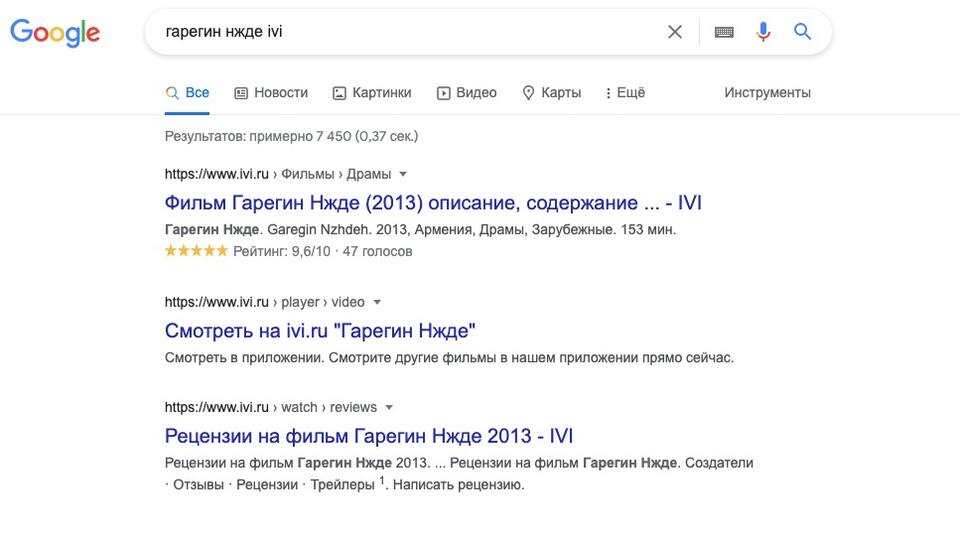Open the Видео tab

click(x=467, y=92)
